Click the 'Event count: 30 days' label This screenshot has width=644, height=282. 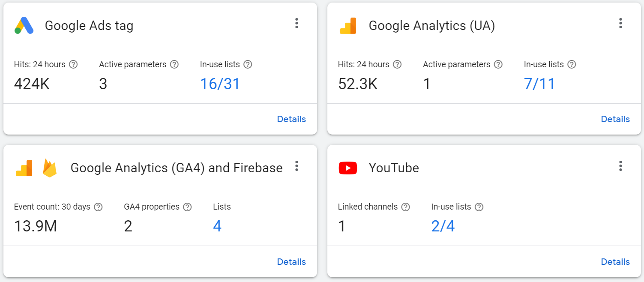[52, 207]
